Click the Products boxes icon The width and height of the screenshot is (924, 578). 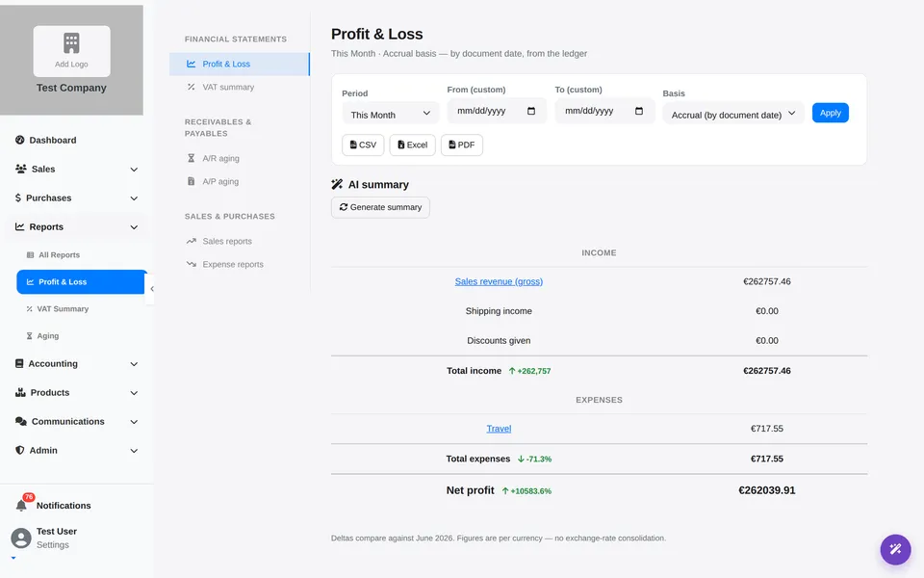tap(20, 392)
